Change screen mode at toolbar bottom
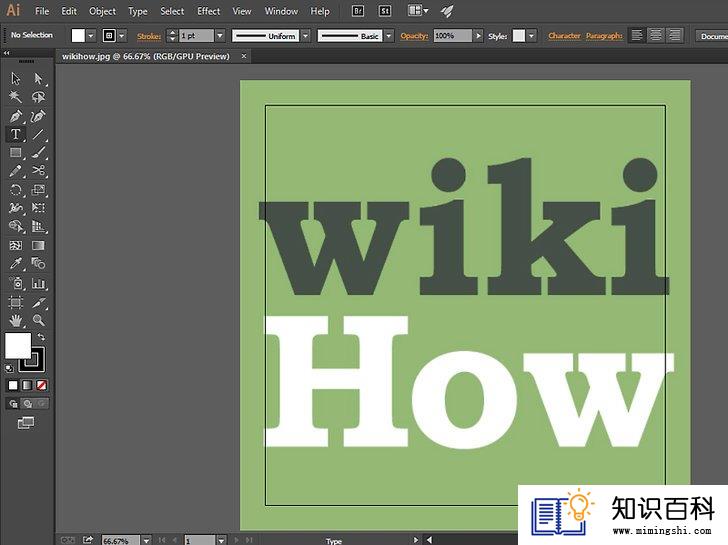728x545 pixels. 26,422
